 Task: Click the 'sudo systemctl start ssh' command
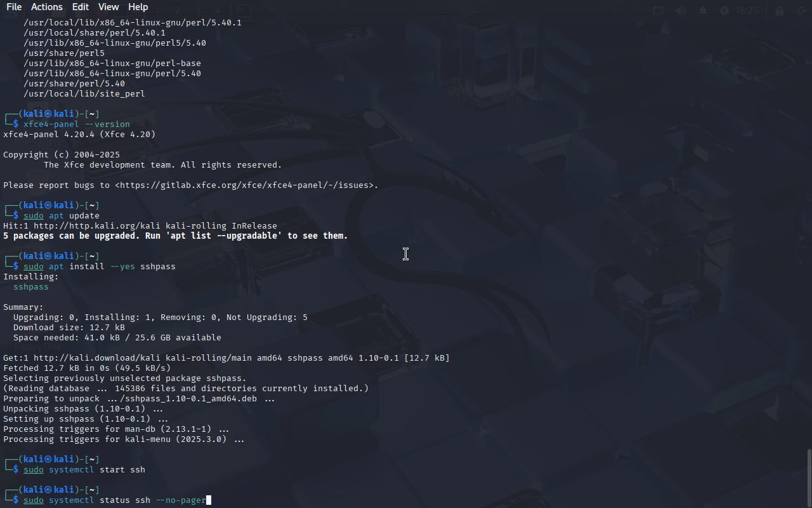tap(84, 470)
